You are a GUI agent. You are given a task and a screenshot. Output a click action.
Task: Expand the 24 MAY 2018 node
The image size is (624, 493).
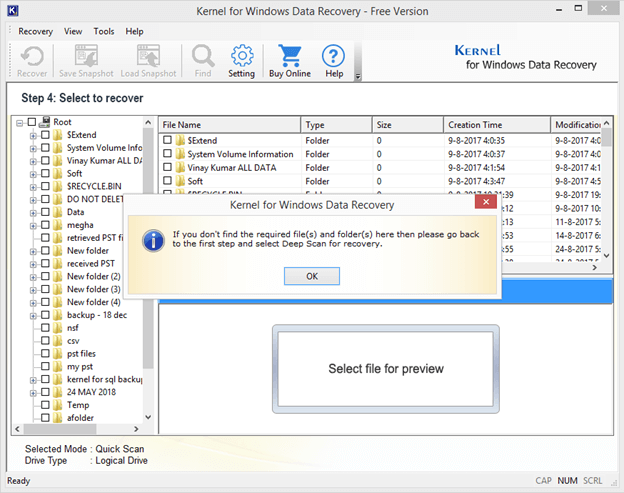click(33, 393)
